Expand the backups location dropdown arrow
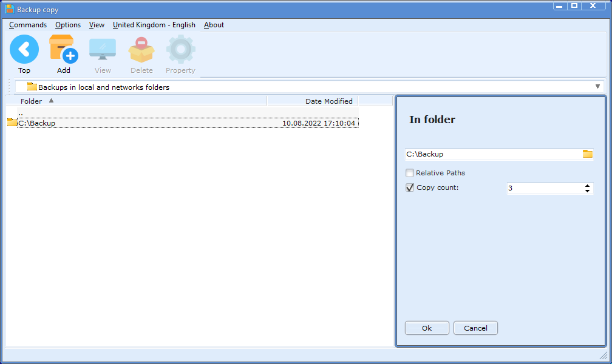 pos(597,87)
